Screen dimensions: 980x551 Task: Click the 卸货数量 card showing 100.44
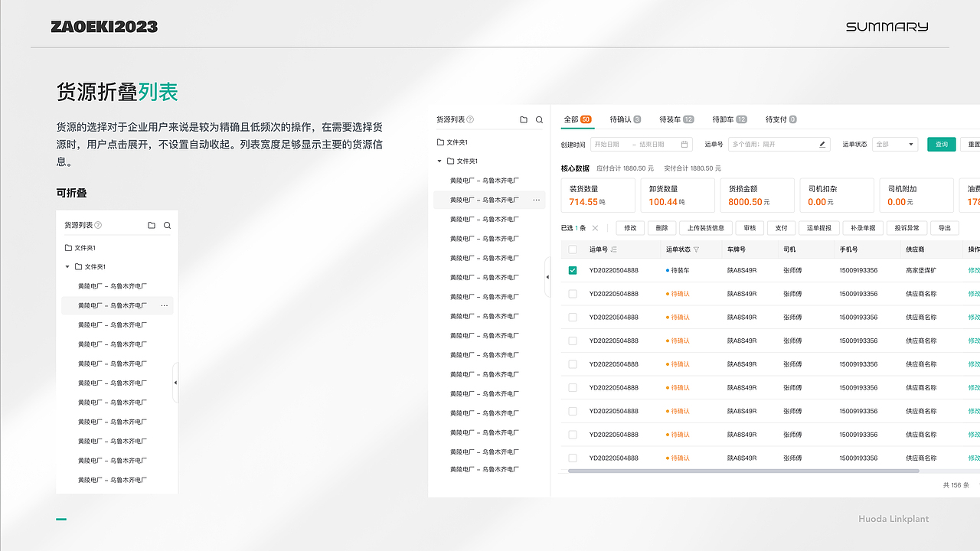(x=678, y=195)
